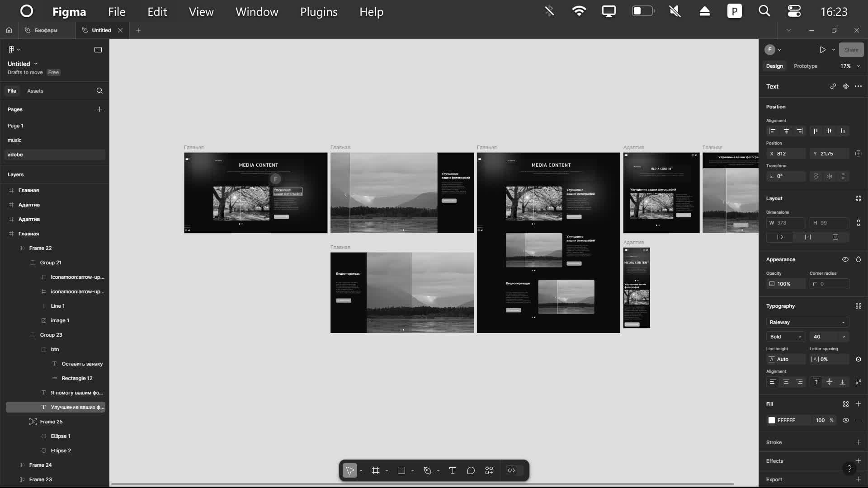Open the Edit menu

(157, 12)
